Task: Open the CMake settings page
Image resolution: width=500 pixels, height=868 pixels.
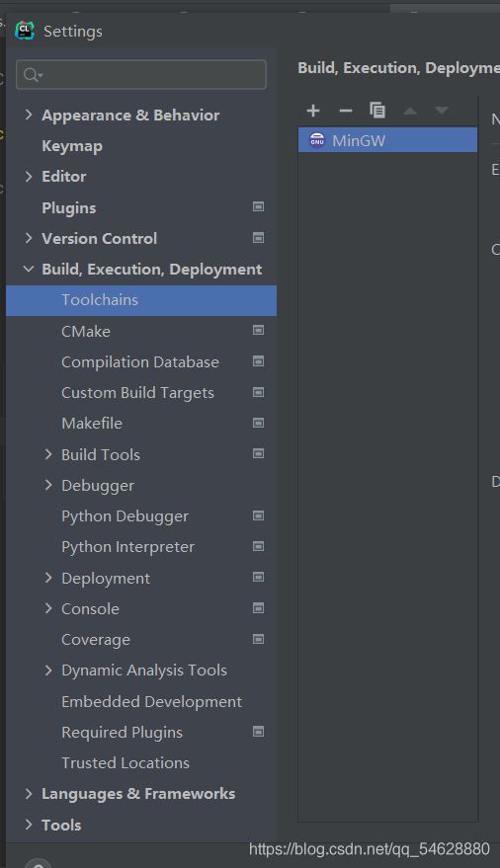Action: point(86,331)
